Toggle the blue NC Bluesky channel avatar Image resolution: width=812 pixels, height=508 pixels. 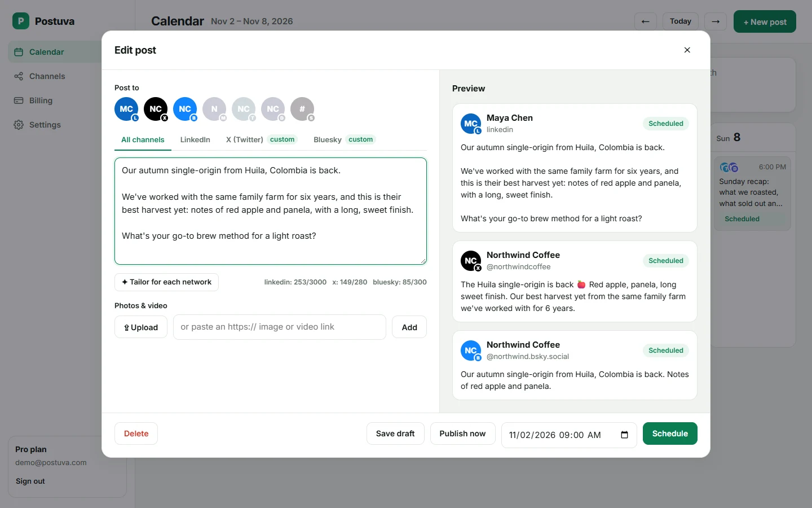coord(185,109)
